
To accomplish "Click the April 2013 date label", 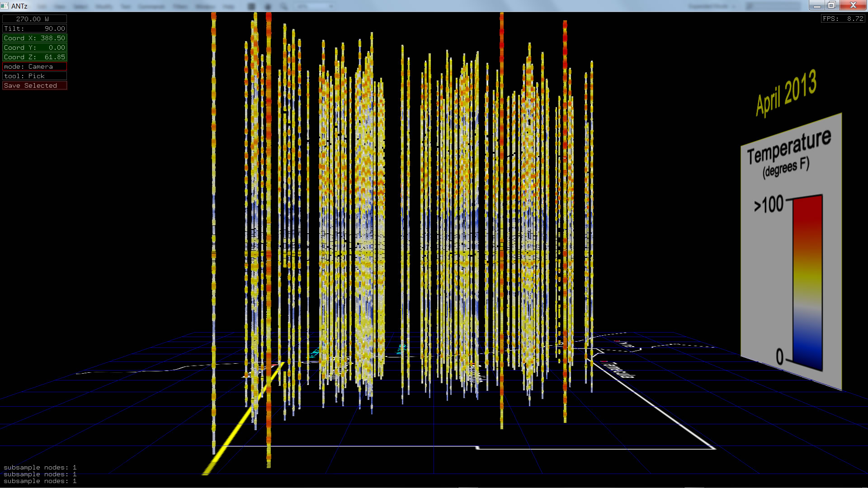I will click(786, 94).
